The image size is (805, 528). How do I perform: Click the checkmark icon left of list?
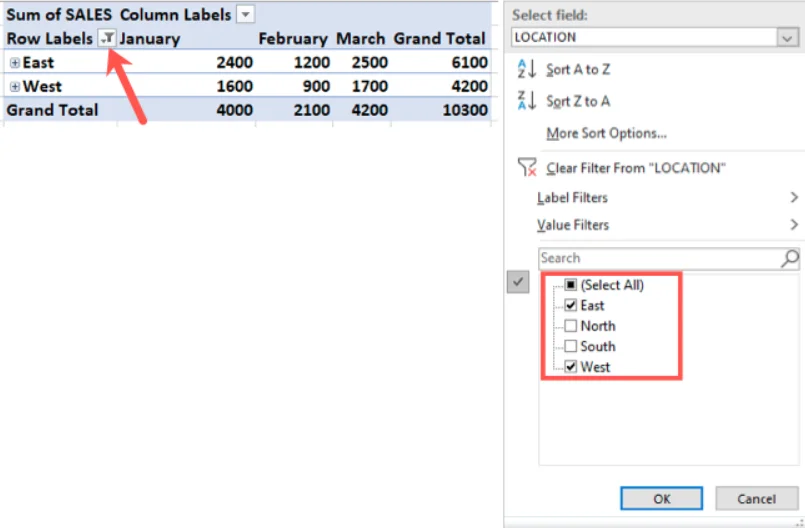[517, 284]
